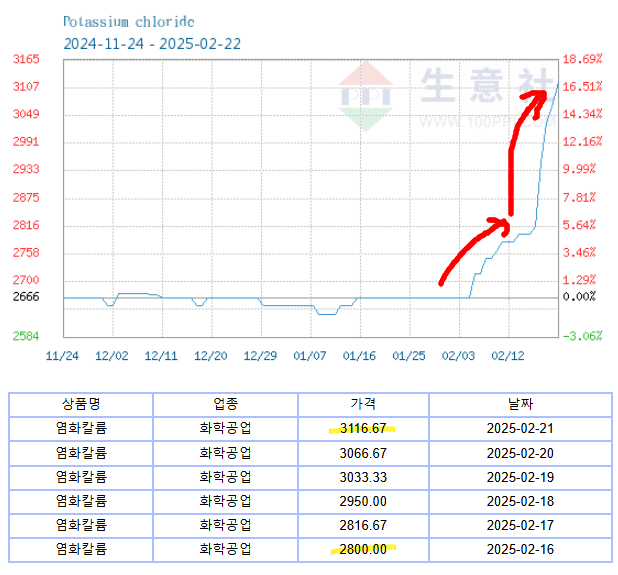Click the 3.46% right axis label
Image resolution: width=618 pixels, height=575 pixels.
pyautogui.click(x=579, y=252)
